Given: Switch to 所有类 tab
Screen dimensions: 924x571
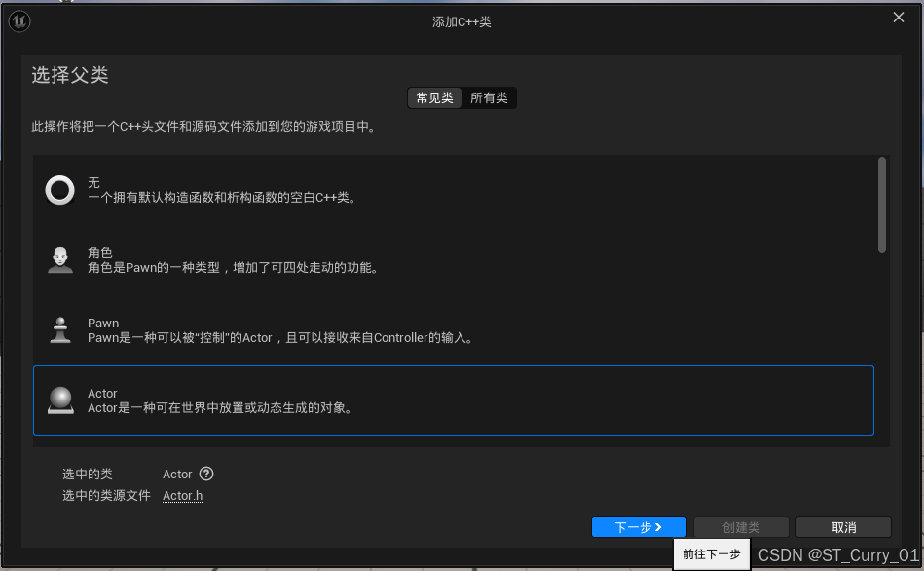Looking at the screenshot, I should (489, 97).
